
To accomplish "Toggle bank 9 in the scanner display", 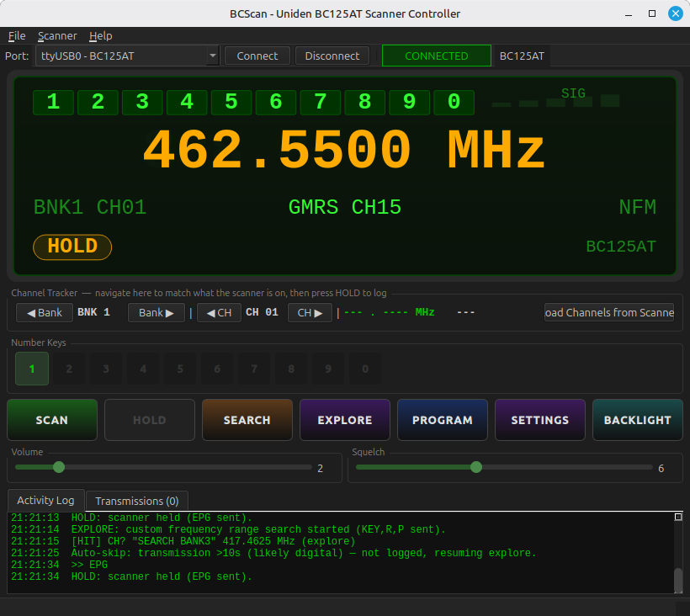I will [409, 102].
